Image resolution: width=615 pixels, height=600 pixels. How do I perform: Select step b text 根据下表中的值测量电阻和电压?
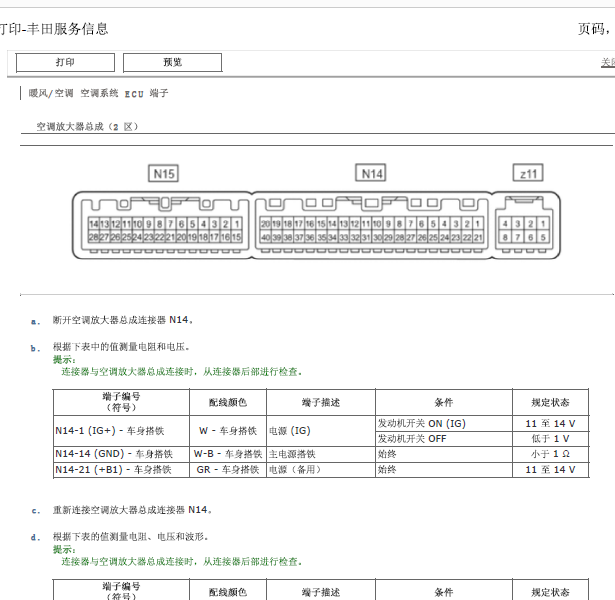121,347
